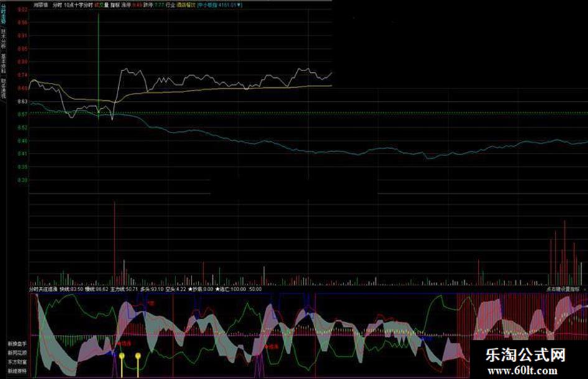Click the 多头 93.10 value
The width and height of the screenshot is (588, 379).
[152, 289]
